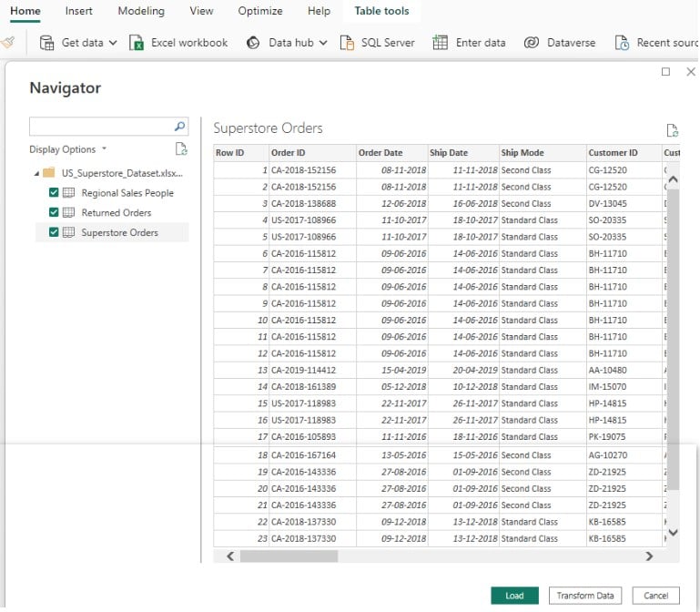The height and width of the screenshot is (612, 700).
Task: Open the Insert tab
Action: [x=78, y=11]
